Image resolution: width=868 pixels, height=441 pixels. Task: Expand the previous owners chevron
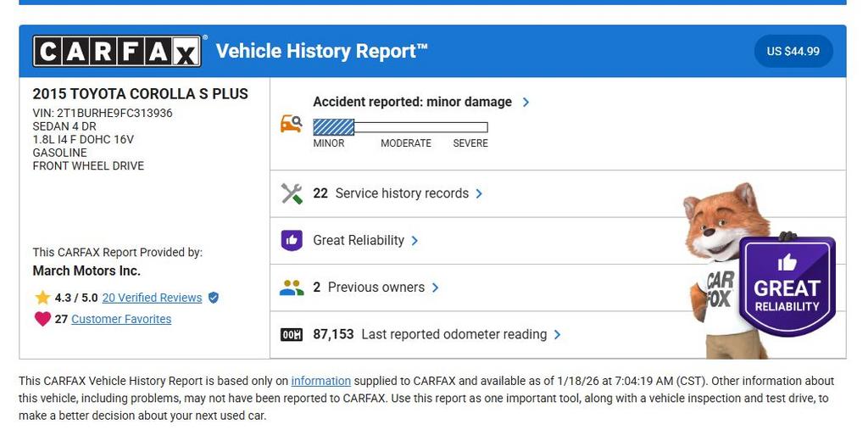click(x=435, y=287)
